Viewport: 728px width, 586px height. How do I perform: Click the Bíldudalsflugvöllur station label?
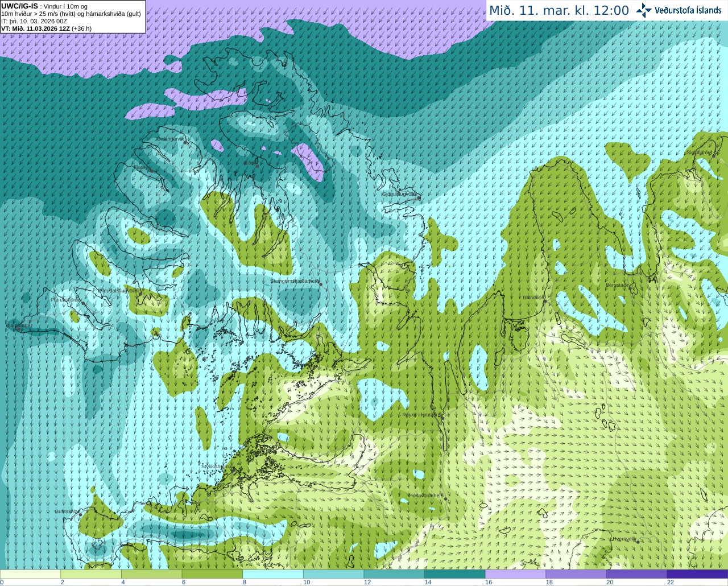[x=118, y=290]
